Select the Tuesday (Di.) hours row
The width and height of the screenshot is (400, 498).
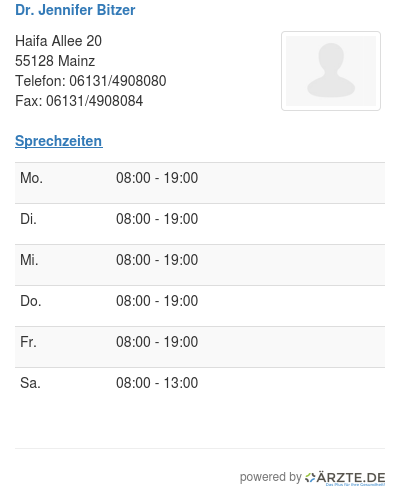coord(200,224)
